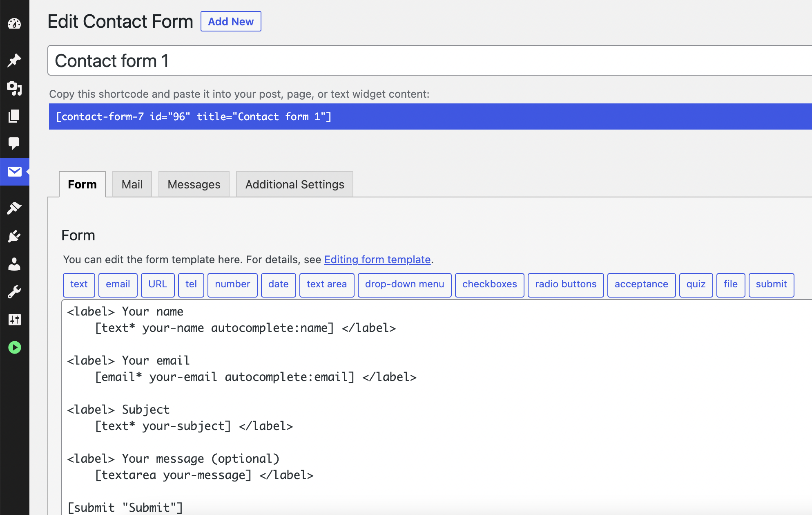The width and height of the screenshot is (812, 515).
Task: Open the Dashboard gauge icon
Action: (x=14, y=24)
